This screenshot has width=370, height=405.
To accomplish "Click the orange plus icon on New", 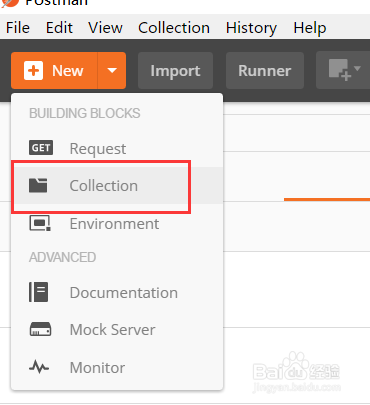I will click(33, 71).
